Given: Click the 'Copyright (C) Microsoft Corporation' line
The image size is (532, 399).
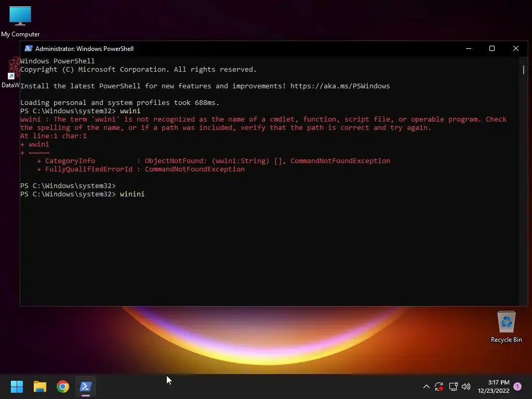Looking at the screenshot, I should click(138, 70).
